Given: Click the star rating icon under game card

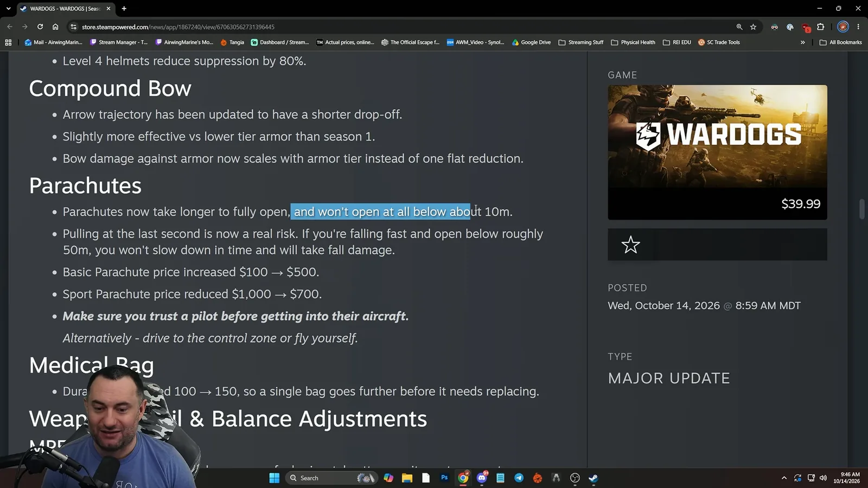Looking at the screenshot, I should coord(630,245).
